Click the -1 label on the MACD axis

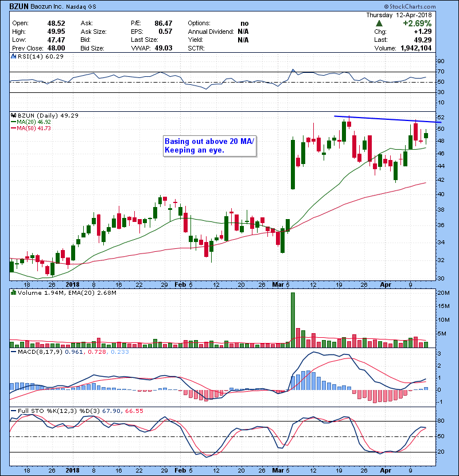(x=441, y=402)
